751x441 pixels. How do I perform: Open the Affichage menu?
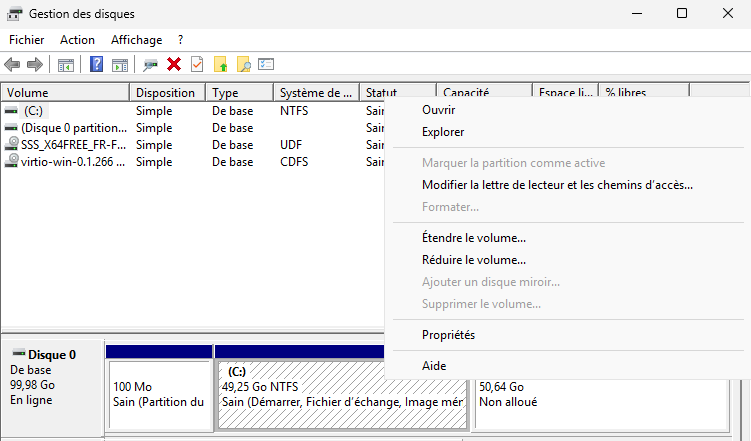click(136, 40)
